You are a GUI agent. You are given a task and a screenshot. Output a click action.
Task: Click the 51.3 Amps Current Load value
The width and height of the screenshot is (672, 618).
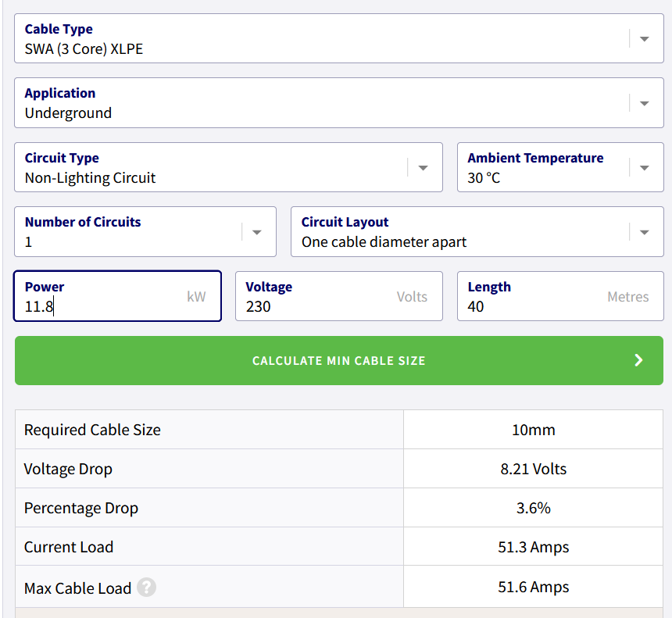[x=533, y=547]
